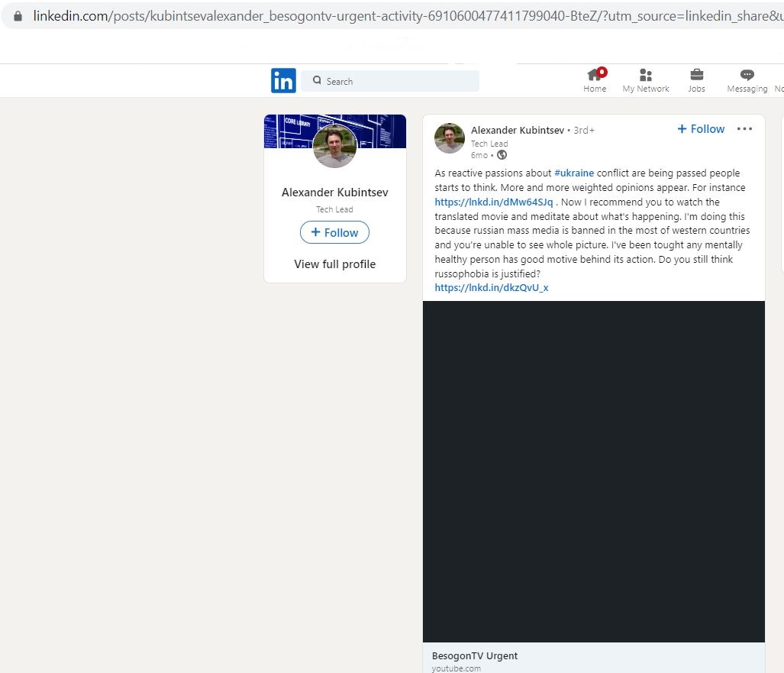This screenshot has width=784, height=673.
Task: Play the embedded dark video preview
Action: (593, 471)
